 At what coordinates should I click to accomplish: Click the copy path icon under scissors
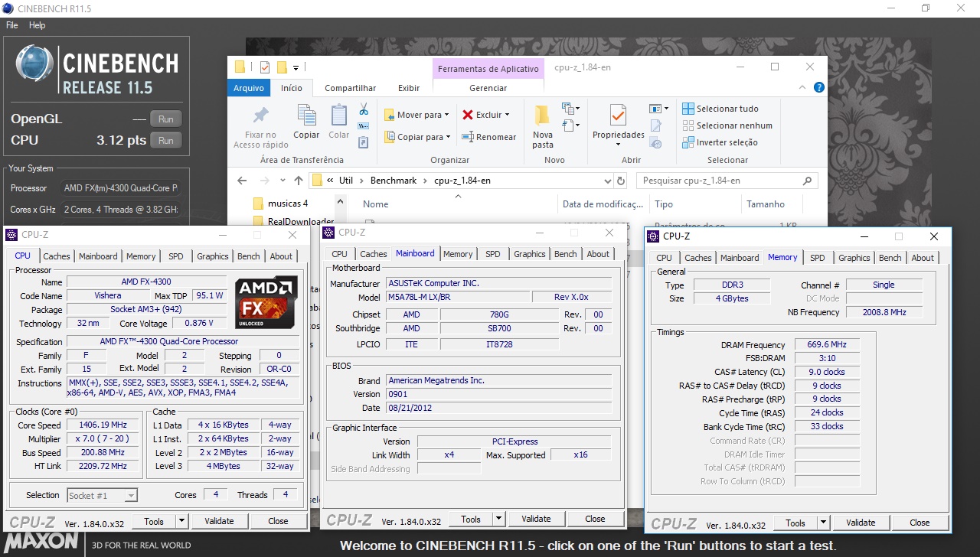tap(364, 125)
